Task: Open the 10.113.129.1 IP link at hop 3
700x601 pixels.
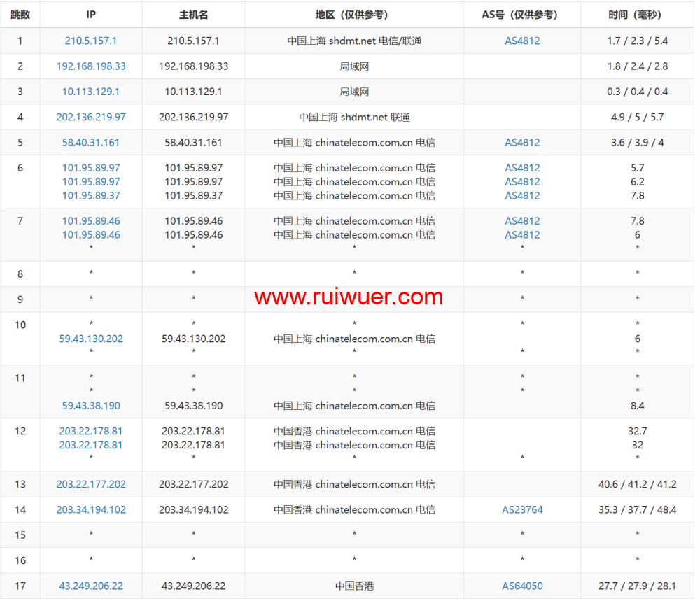Action: (91, 92)
